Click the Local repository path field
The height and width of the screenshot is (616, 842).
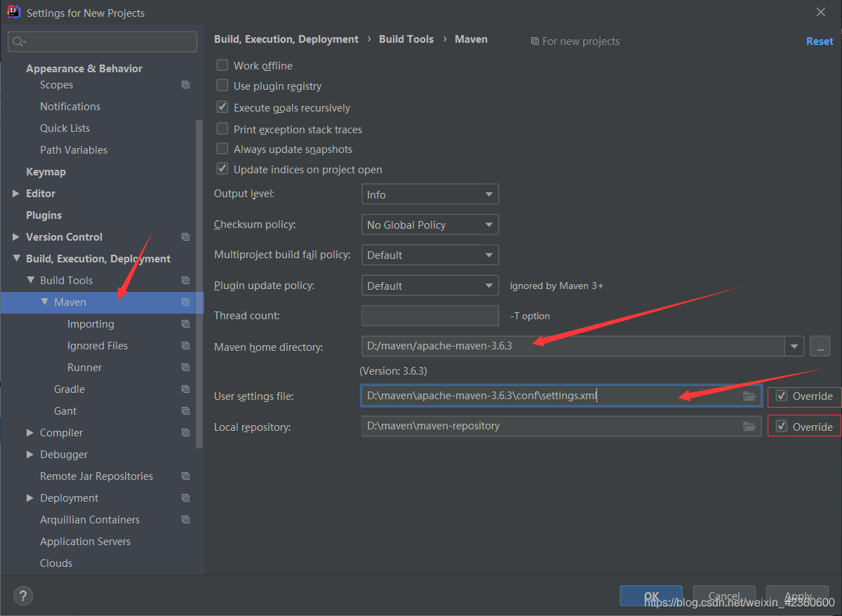tap(561, 426)
